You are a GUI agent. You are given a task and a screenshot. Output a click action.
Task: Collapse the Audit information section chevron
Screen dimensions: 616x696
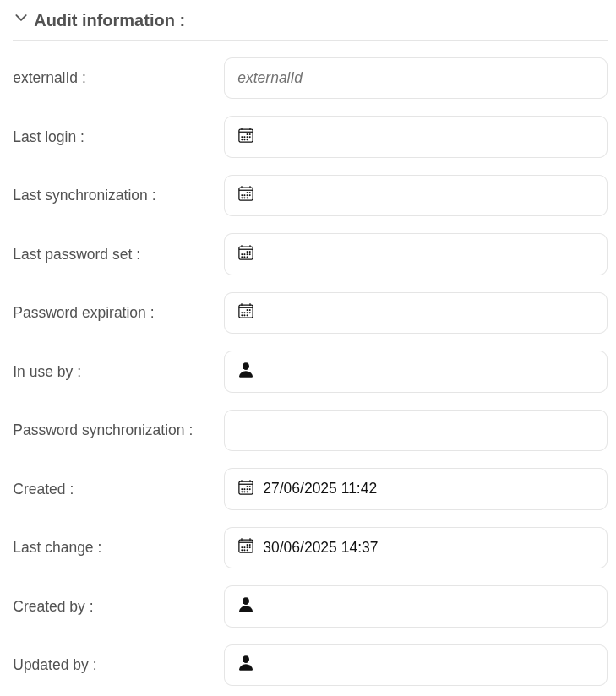pos(21,19)
